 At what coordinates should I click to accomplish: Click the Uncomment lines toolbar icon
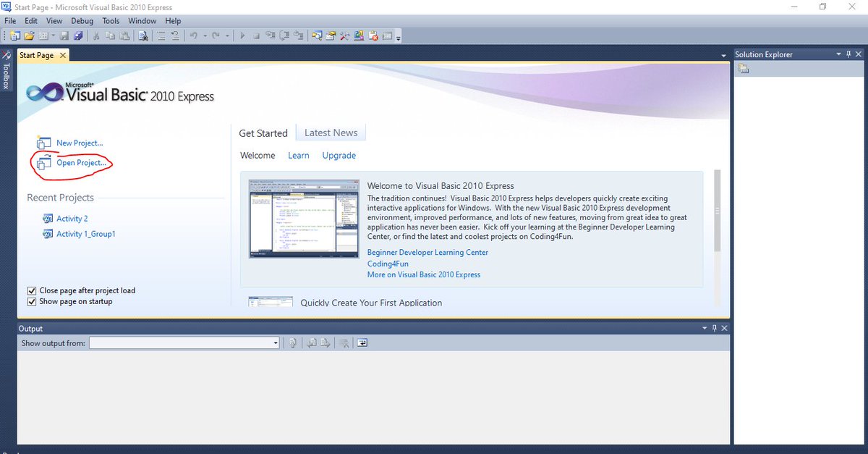[x=175, y=35]
